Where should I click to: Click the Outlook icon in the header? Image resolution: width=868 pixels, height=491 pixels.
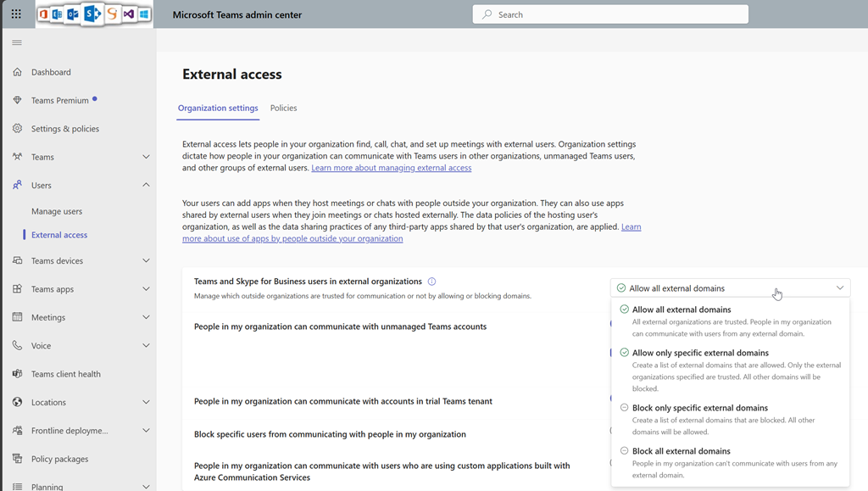pyautogui.click(x=73, y=14)
